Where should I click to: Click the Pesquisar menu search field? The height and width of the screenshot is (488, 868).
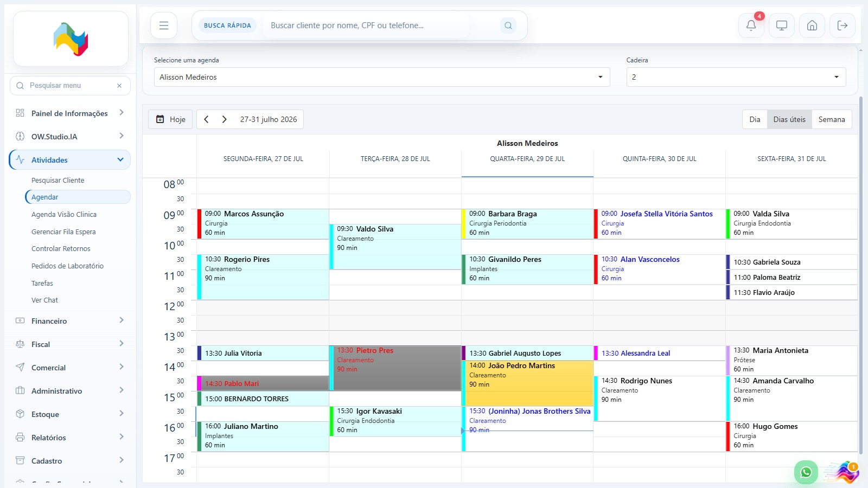[69, 86]
